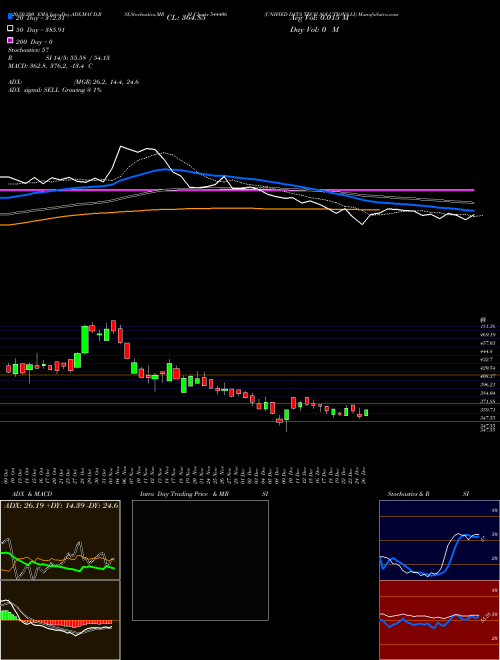The width and height of the screenshot is (500, 660).
Task: Click the 469.19 price axis label
Action: coord(488,335)
